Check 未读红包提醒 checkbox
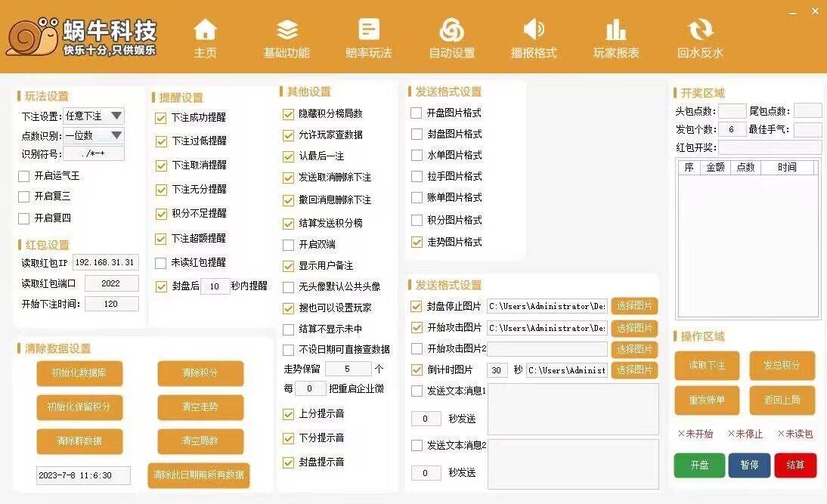 point(160,262)
